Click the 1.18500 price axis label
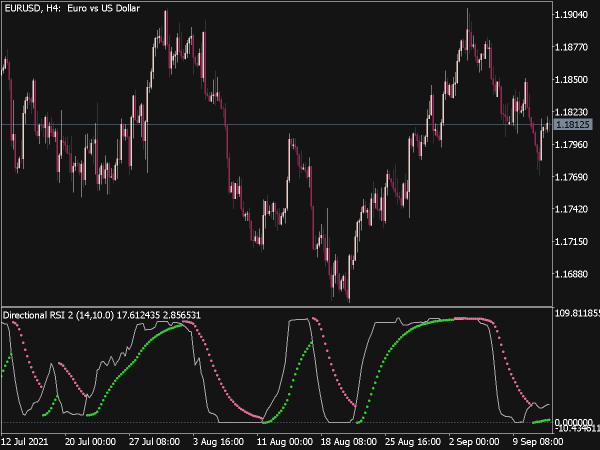Screen dimensions: 600x450 point(571,80)
